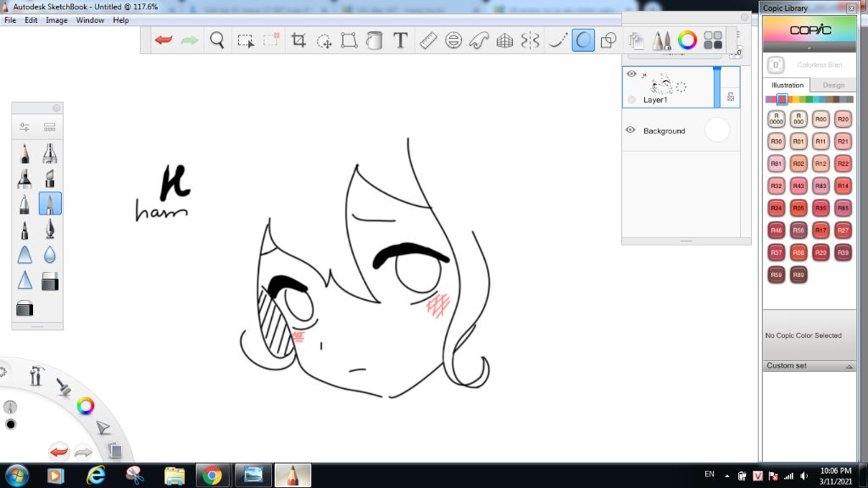Open the Draw Styles shapes tool
Viewport: 868px width, 488px height.
click(x=609, y=41)
